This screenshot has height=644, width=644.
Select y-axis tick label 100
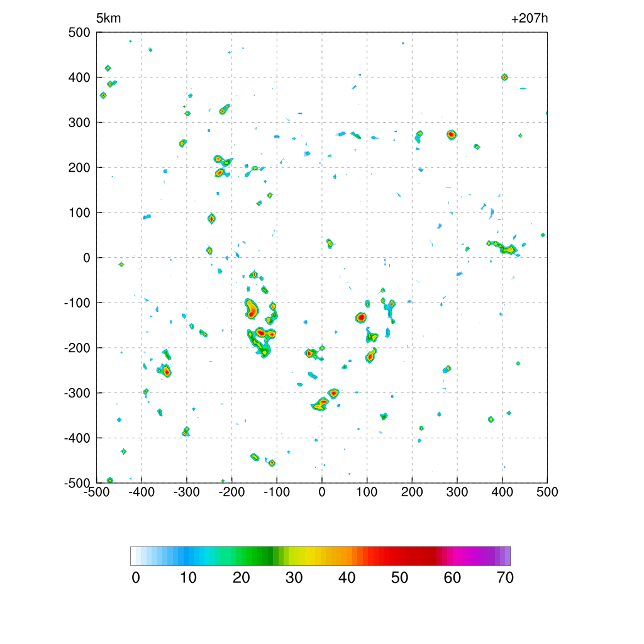click(x=79, y=213)
